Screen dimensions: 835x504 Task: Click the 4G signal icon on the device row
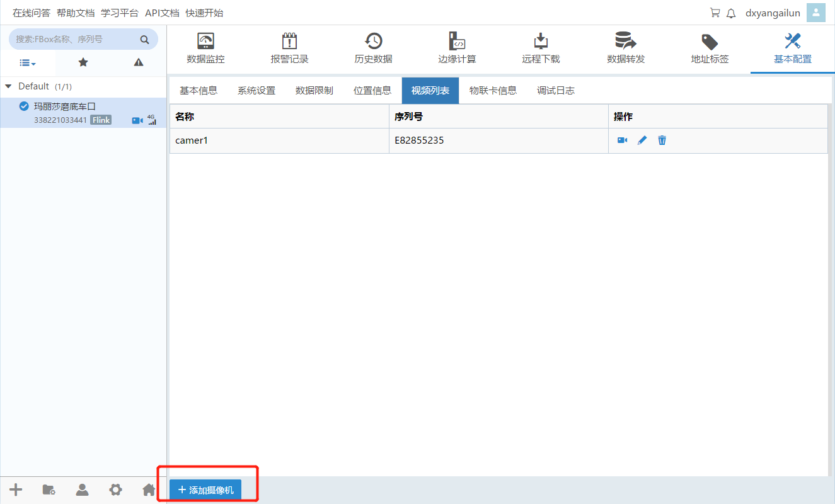pos(152,120)
